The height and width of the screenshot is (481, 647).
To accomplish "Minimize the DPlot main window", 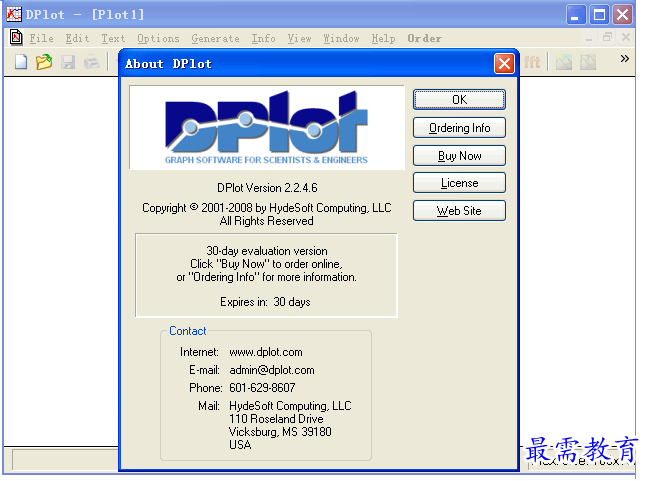I will point(576,15).
